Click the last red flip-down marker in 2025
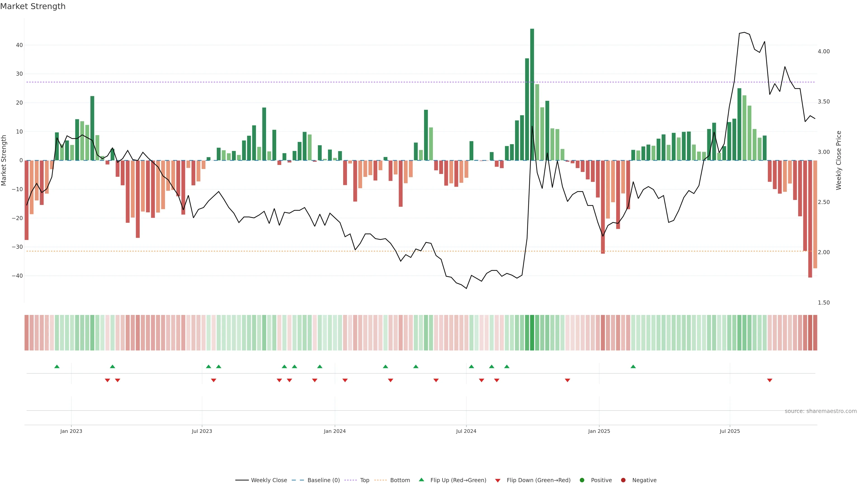868x488 pixels. coord(770,380)
